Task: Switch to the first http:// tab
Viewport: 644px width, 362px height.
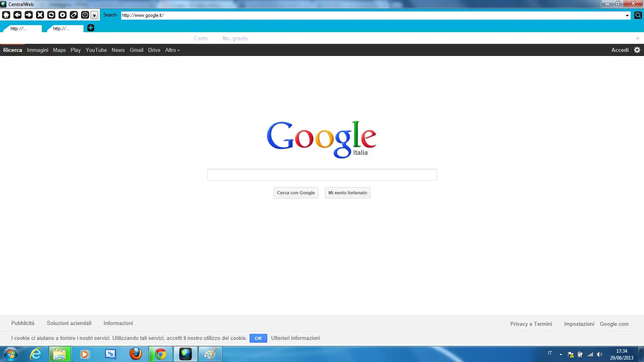Action: click(x=22, y=29)
